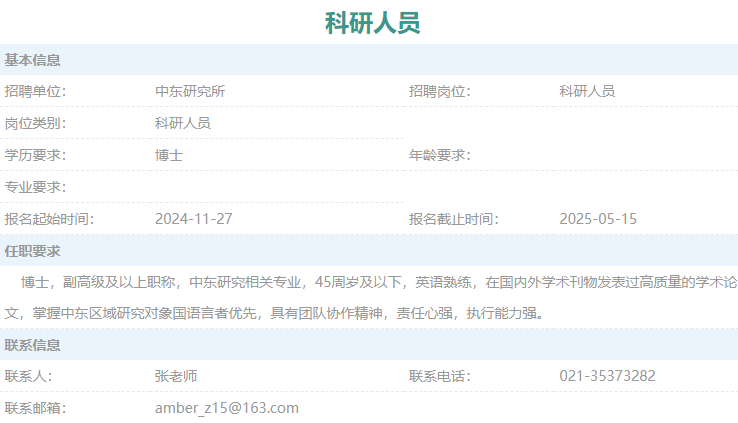The image size is (738, 423).
Task: Click the 任职要求 section header
Action: coord(33,251)
